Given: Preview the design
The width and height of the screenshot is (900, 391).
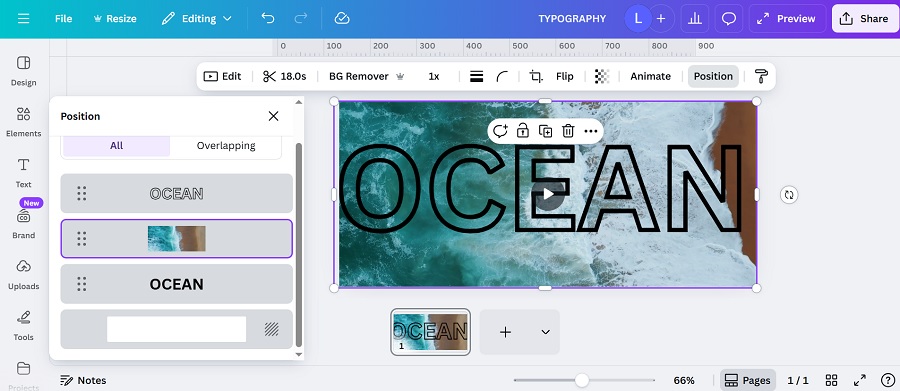Looking at the screenshot, I should (x=787, y=18).
